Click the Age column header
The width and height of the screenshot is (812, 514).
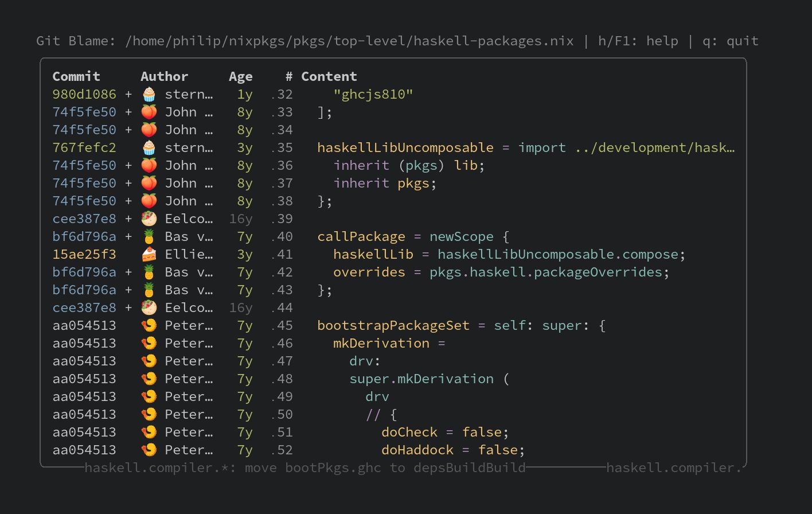[240, 76]
